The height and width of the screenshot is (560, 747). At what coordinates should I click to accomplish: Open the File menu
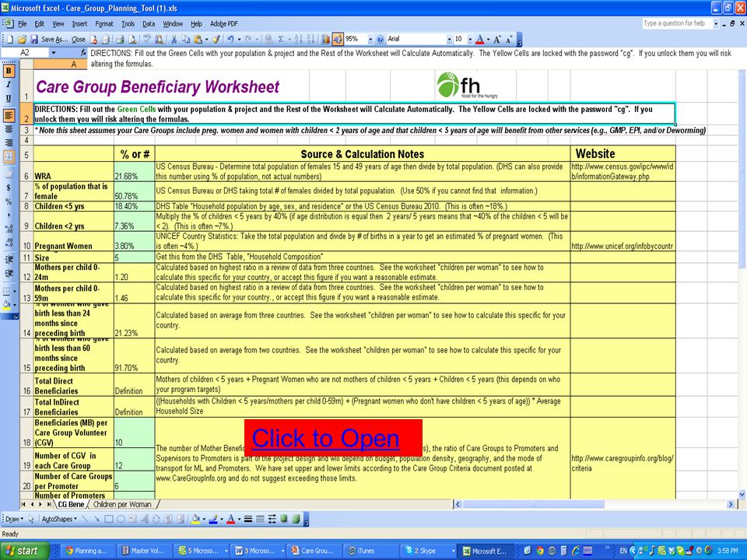click(23, 24)
